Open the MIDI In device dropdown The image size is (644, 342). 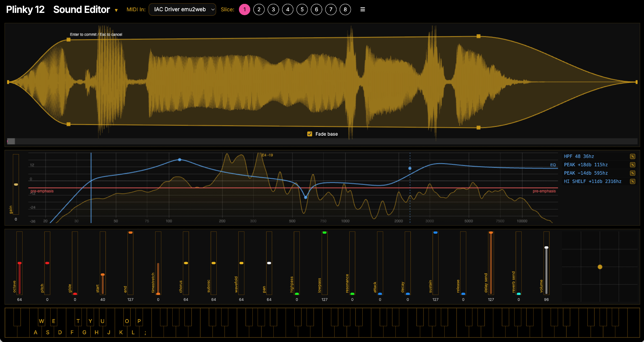(x=182, y=10)
